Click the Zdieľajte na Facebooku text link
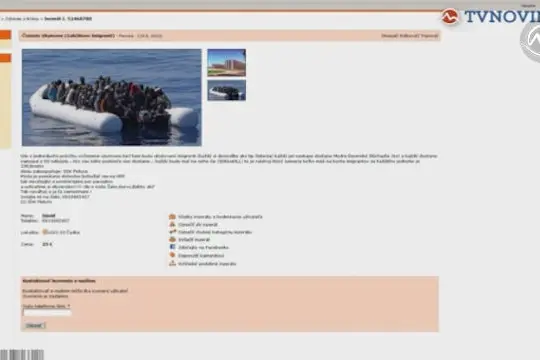 203,247
